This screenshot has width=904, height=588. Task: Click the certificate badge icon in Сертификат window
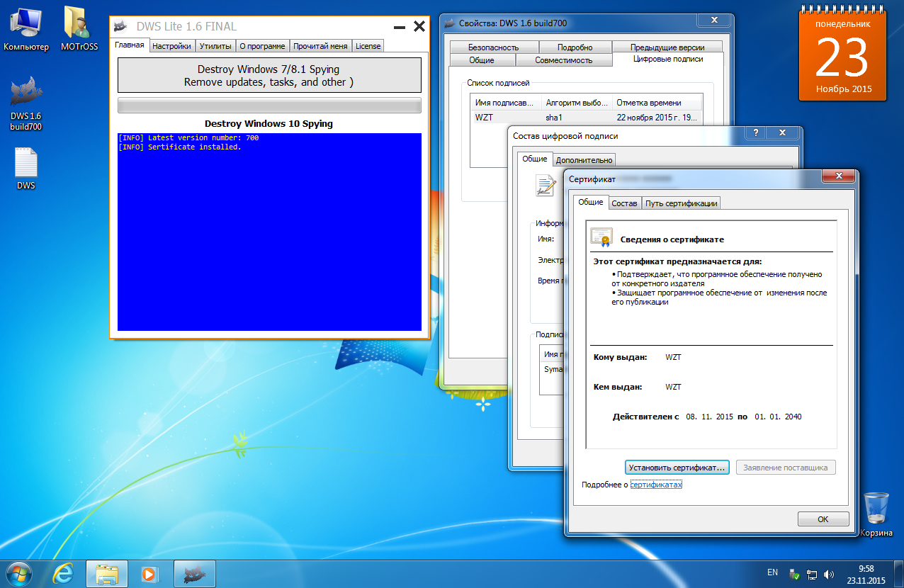point(601,238)
